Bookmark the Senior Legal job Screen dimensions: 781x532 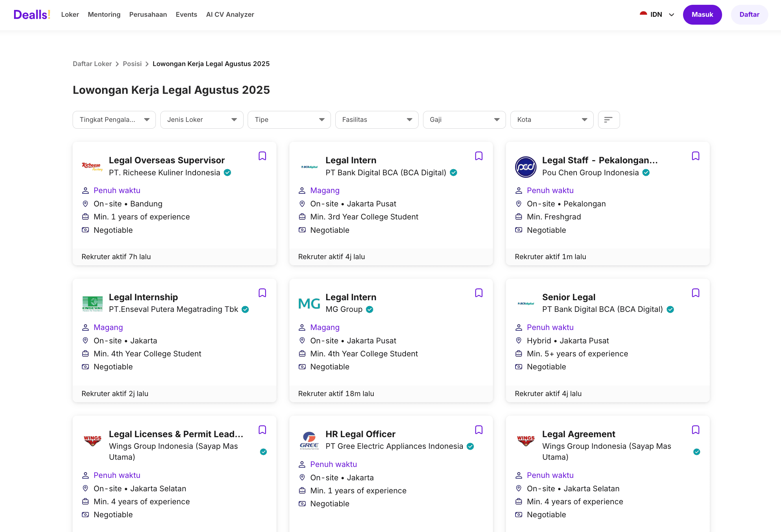696,293
